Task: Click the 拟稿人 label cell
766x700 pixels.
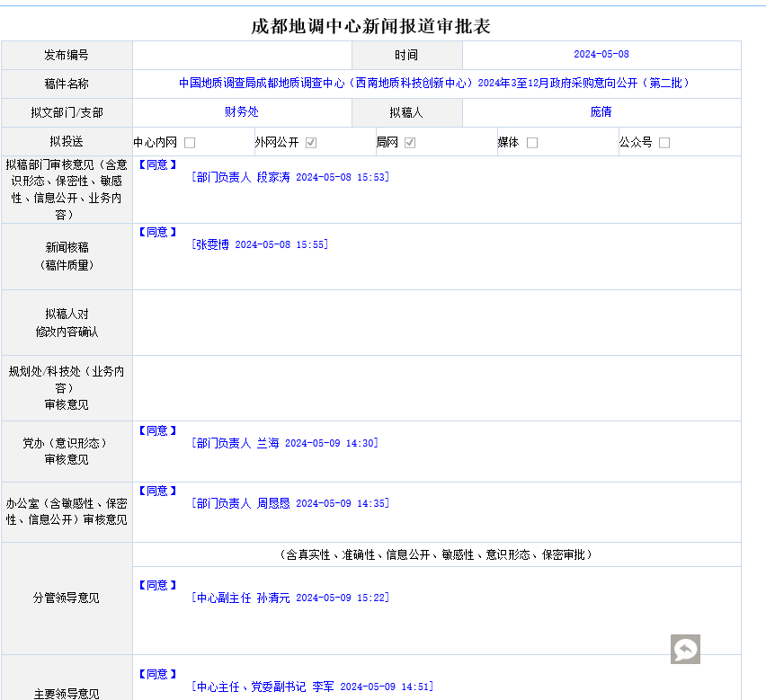Action: [407, 112]
